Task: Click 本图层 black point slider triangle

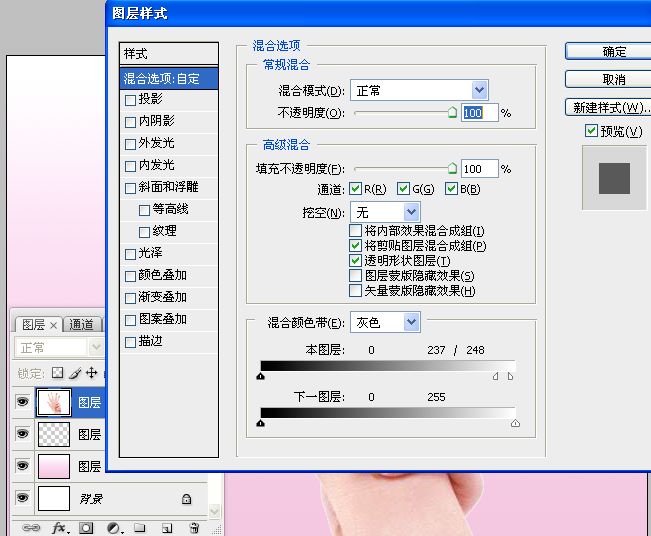Action: point(260,376)
